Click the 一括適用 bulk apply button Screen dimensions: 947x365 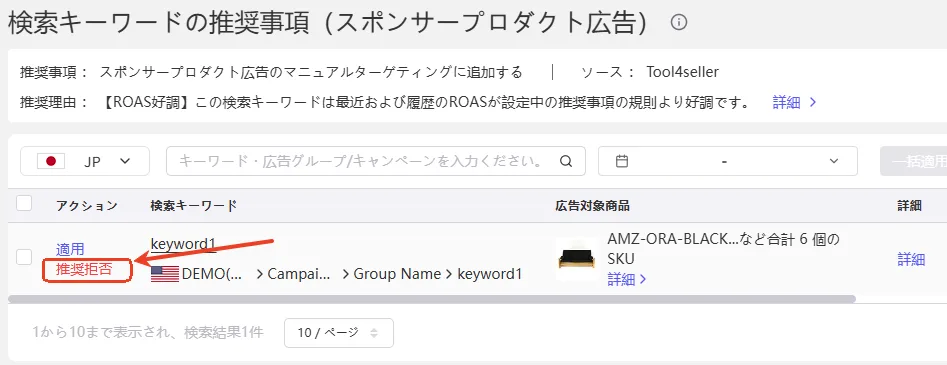pyautogui.click(x=913, y=161)
